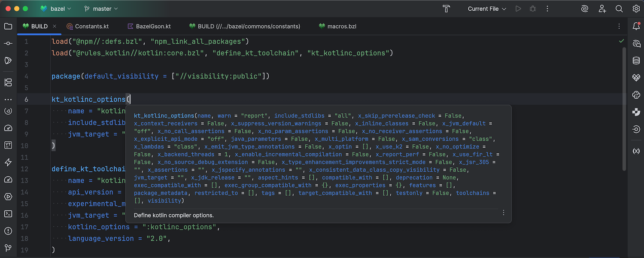Screen dimensions: 644x258
Task: Switch to BUILD commons/constants tab
Action: (x=245, y=26)
